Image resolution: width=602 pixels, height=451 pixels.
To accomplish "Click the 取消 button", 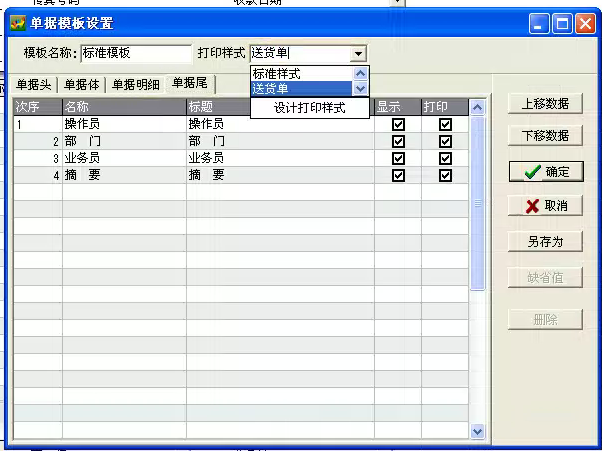I will [x=545, y=206].
